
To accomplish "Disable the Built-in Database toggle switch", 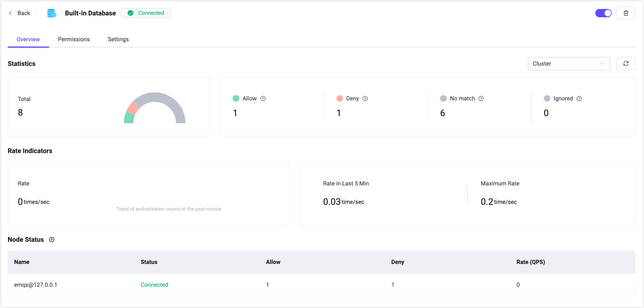I will 603,13.
